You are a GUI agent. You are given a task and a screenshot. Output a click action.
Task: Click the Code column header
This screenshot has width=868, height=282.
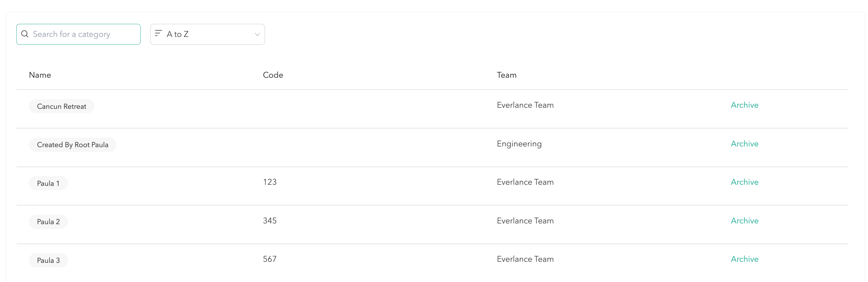coord(273,75)
